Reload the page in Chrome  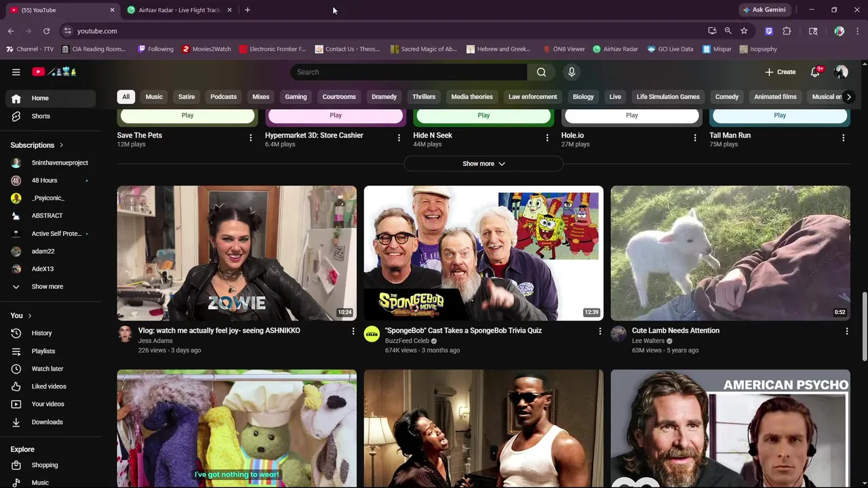[46, 31]
